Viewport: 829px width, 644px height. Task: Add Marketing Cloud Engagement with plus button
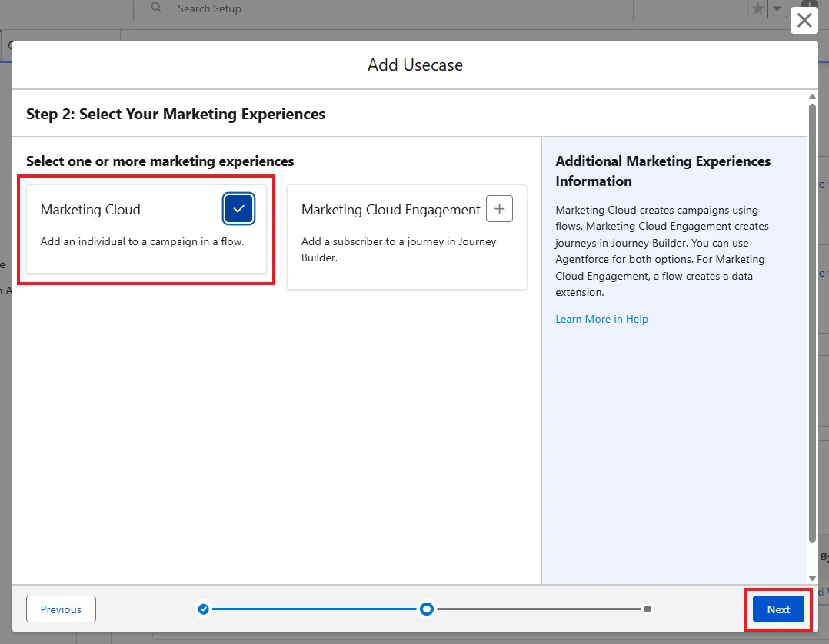point(499,209)
